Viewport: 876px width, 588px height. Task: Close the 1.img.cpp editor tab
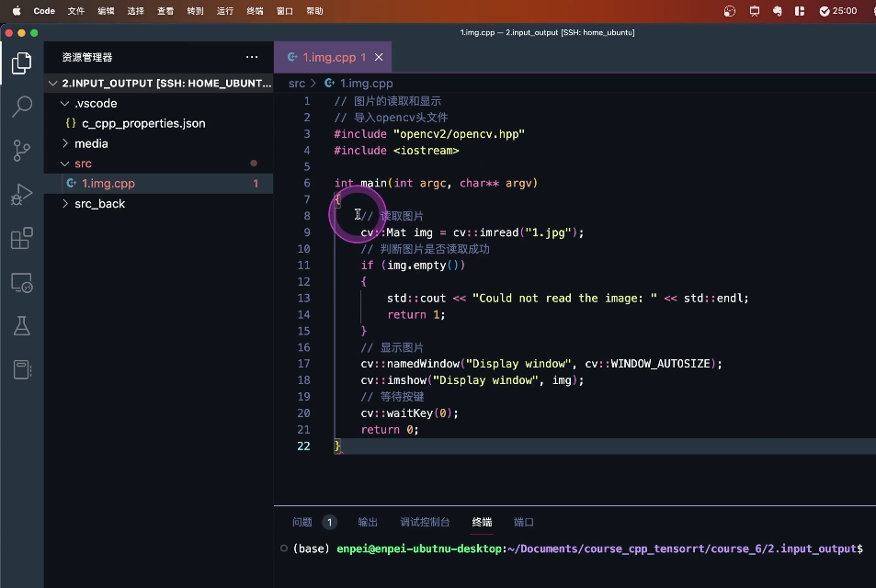(x=379, y=57)
